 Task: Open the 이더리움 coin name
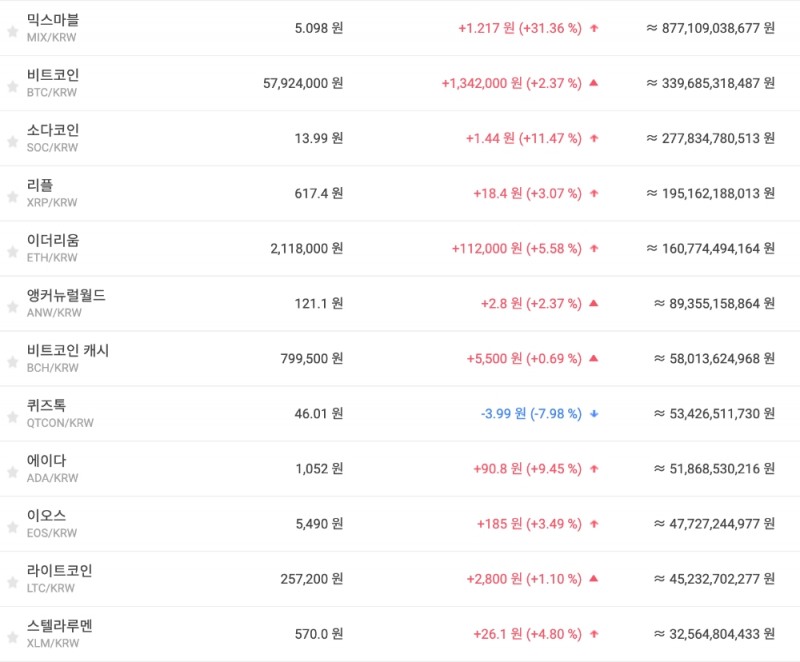point(53,240)
